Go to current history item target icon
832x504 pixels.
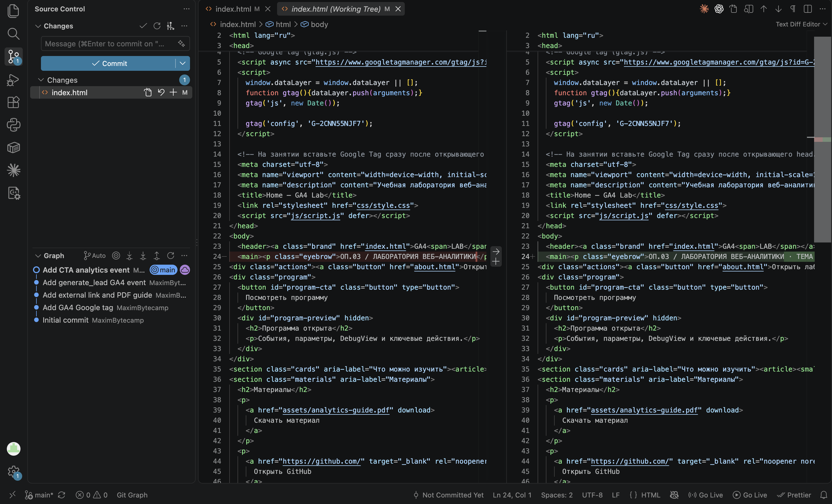pyautogui.click(x=116, y=256)
